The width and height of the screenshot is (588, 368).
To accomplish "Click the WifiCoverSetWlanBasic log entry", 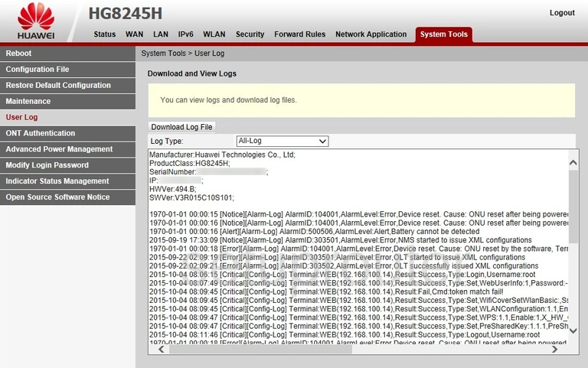I will (x=359, y=301).
